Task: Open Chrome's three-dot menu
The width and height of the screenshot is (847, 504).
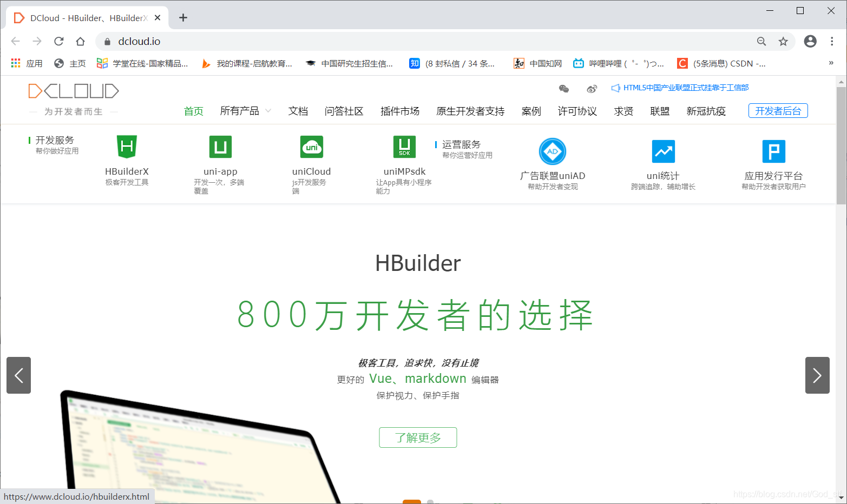Action: click(832, 41)
